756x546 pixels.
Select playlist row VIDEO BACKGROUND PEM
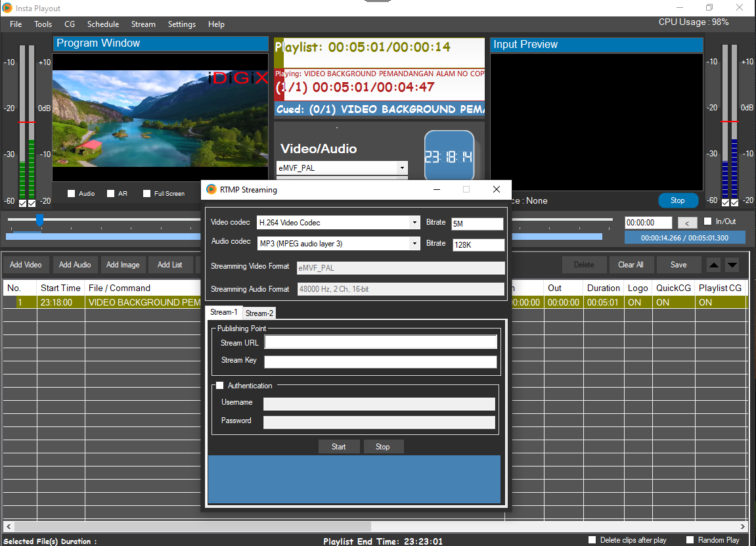click(144, 302)
